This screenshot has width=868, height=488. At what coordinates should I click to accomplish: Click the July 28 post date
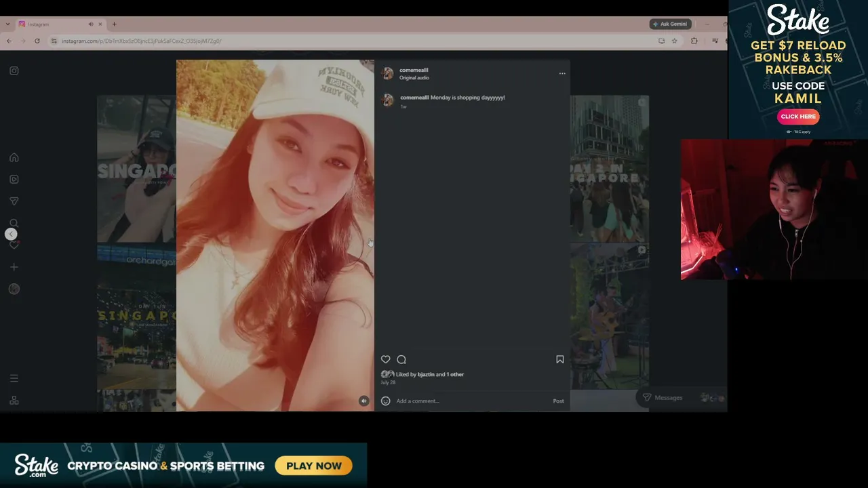tap(388, 382)
